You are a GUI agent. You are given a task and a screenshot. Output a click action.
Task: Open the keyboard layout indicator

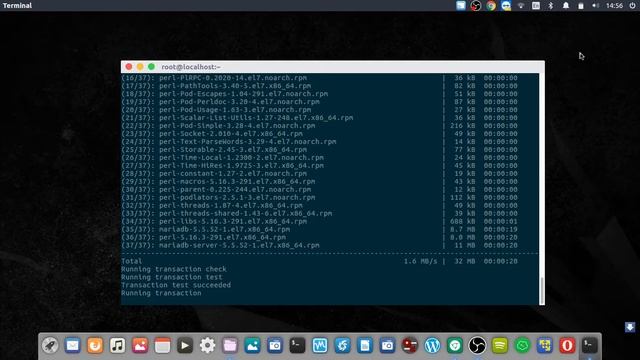pyautogui.click(x=536, y=6)
